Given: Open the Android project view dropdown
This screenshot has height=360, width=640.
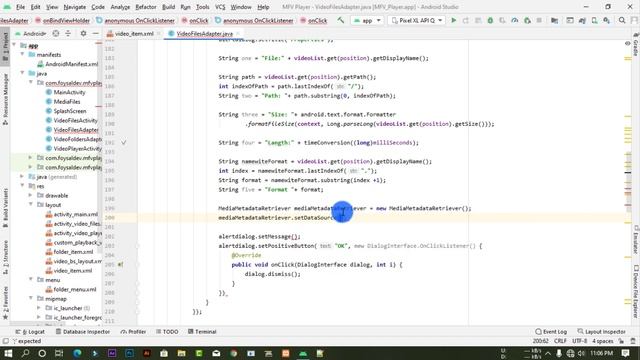Looking at the screenshot, I should [x=31, y=33].
